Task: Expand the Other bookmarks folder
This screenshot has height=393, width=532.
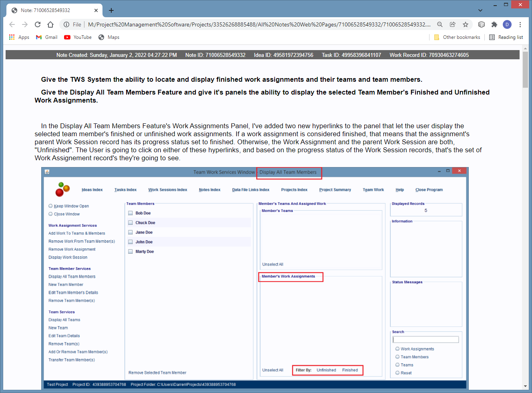Action: (x=457, y=37)
